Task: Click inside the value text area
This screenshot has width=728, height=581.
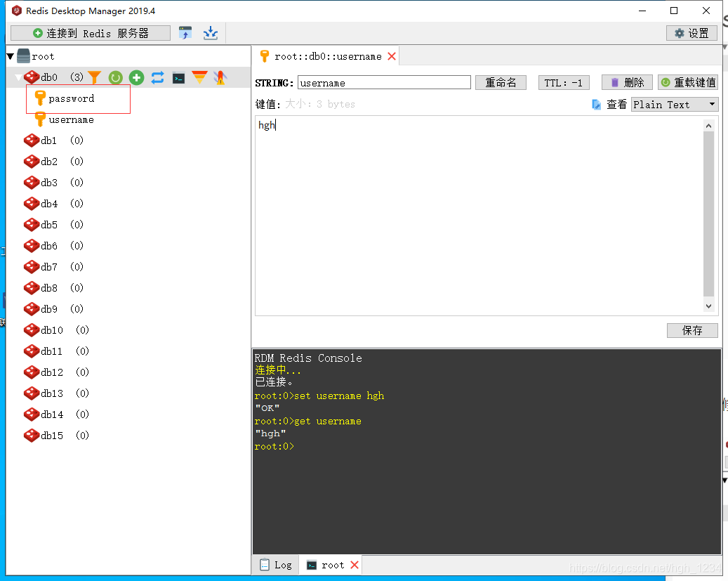Action: click(478, 216)
